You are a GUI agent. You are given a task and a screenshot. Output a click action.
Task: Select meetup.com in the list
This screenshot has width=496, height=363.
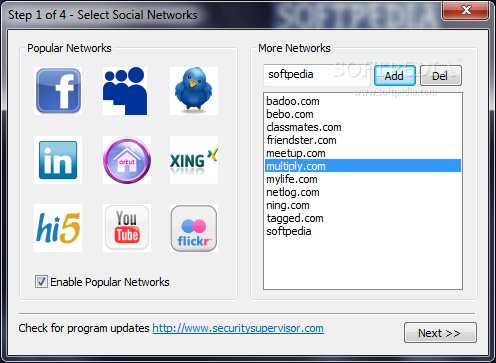pyautogui.click(x=363, y=153)
